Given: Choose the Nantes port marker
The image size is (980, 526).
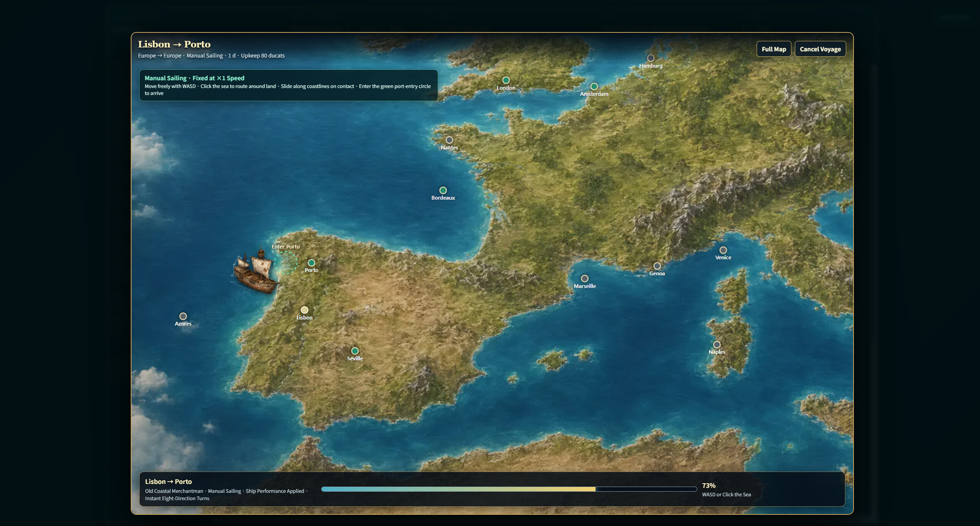Looking at the screenshot, I should [449, 140].
